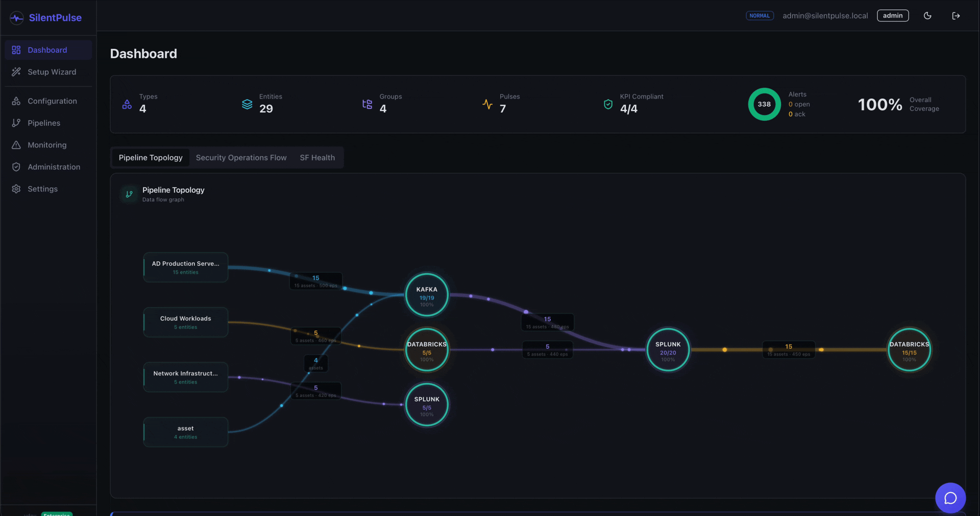Open the chat bubble button
The height and width of the screenshot is (516, 980).
950,498
